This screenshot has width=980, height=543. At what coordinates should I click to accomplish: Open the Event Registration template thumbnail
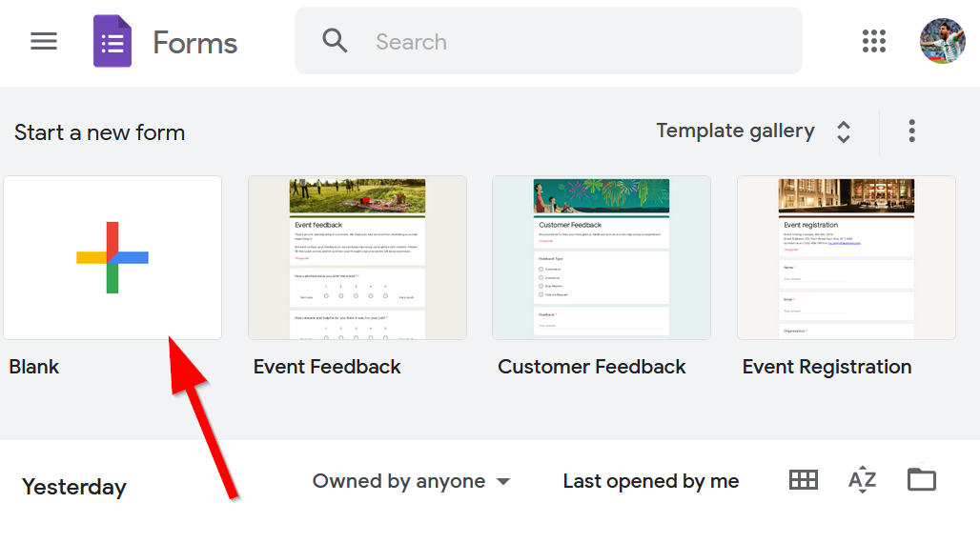(847, 257)
